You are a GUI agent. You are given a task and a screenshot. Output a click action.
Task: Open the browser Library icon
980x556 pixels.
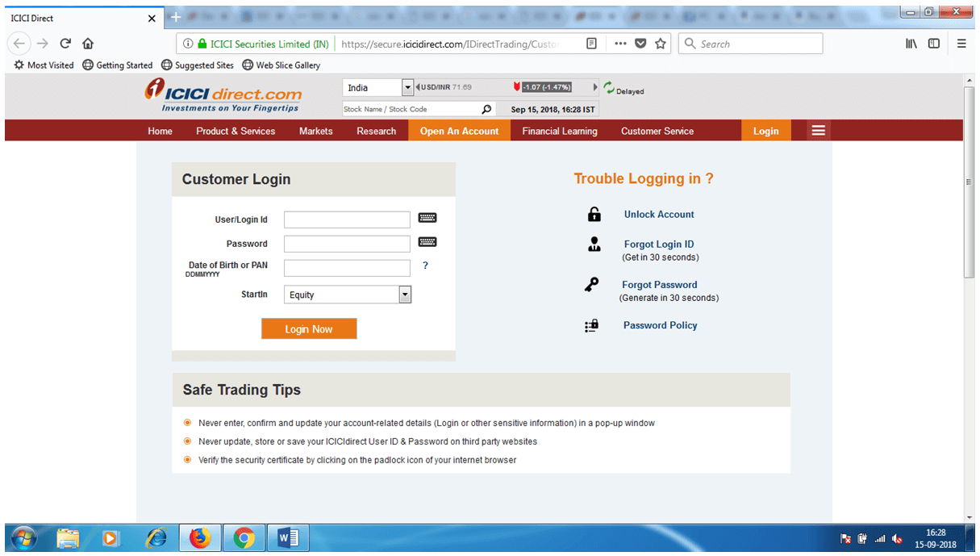pyautogui.click(x=911, y=44)
